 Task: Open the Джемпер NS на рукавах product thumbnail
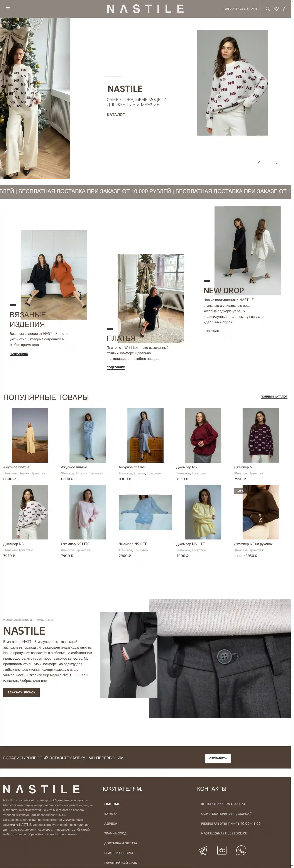[261, 512]
